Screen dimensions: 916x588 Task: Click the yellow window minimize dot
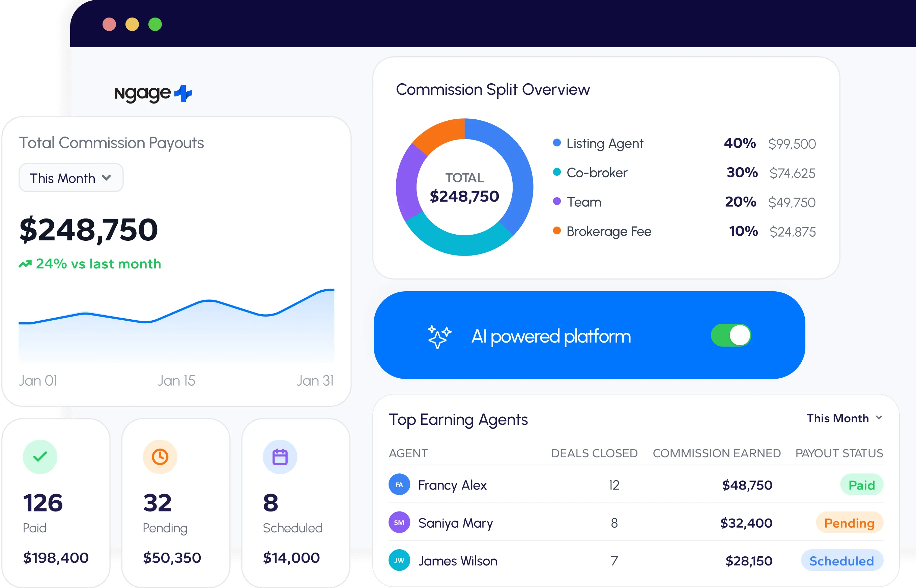coord(132,24)
